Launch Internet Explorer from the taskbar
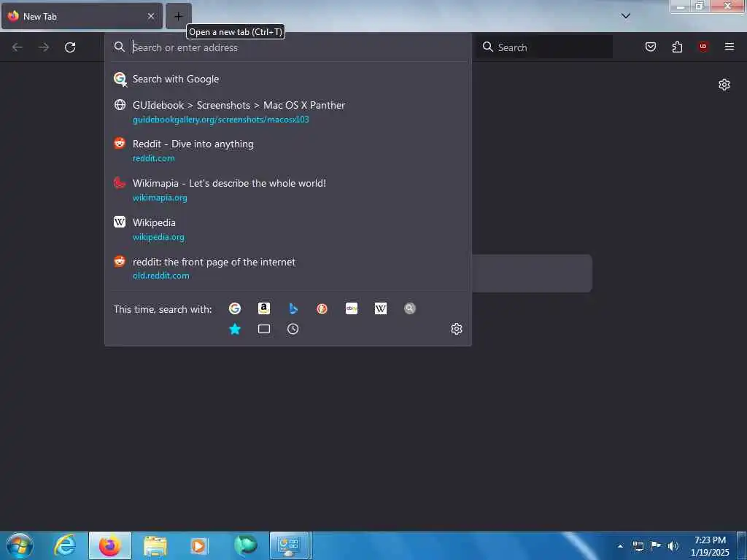 65,545
